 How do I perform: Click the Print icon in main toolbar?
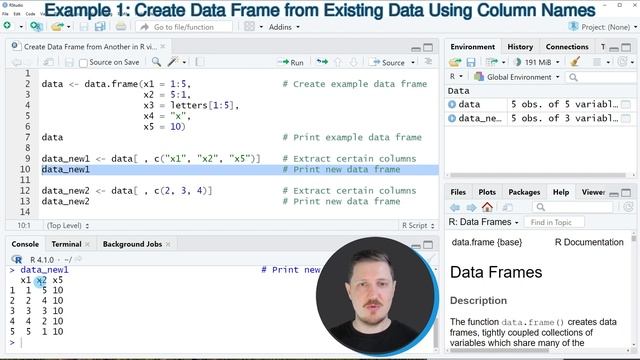tap(121, 27)
